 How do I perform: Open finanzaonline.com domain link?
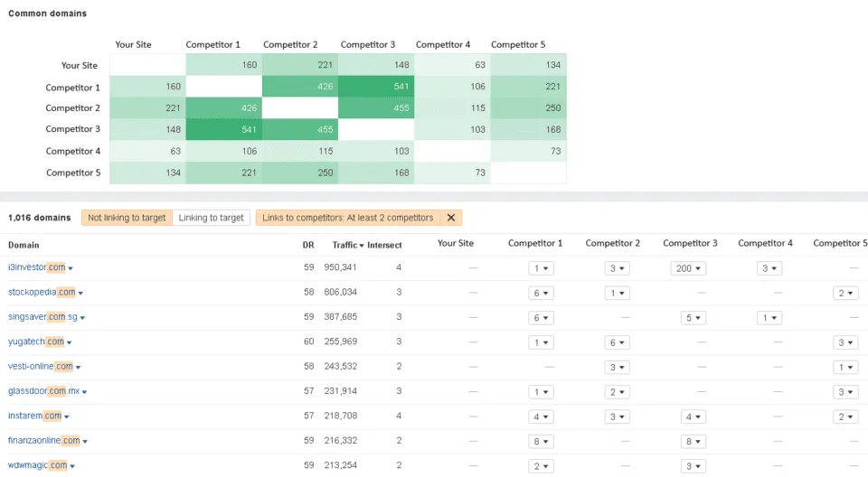click(43, 441)
